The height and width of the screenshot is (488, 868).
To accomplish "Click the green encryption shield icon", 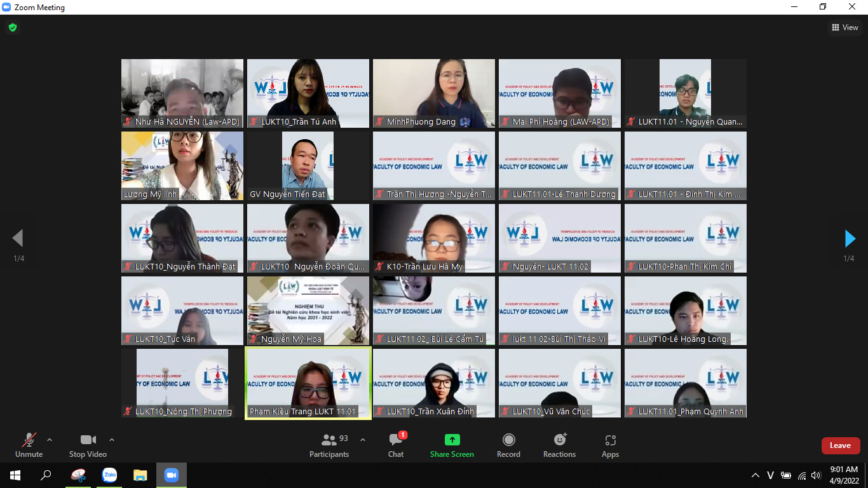I will [12, 27].
